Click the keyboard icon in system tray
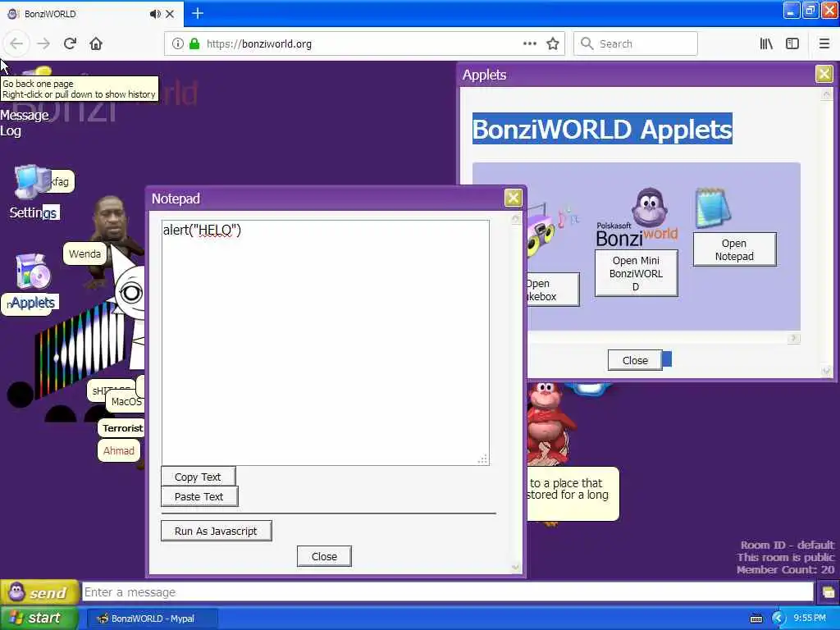The width and height of the screenshot is (840, 630). (756, 619)
